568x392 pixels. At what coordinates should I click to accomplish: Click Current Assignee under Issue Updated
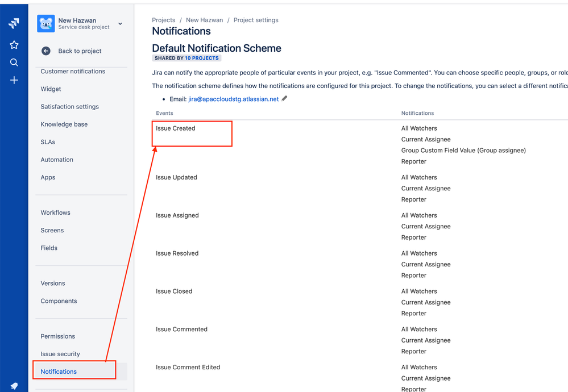[426, 189]
